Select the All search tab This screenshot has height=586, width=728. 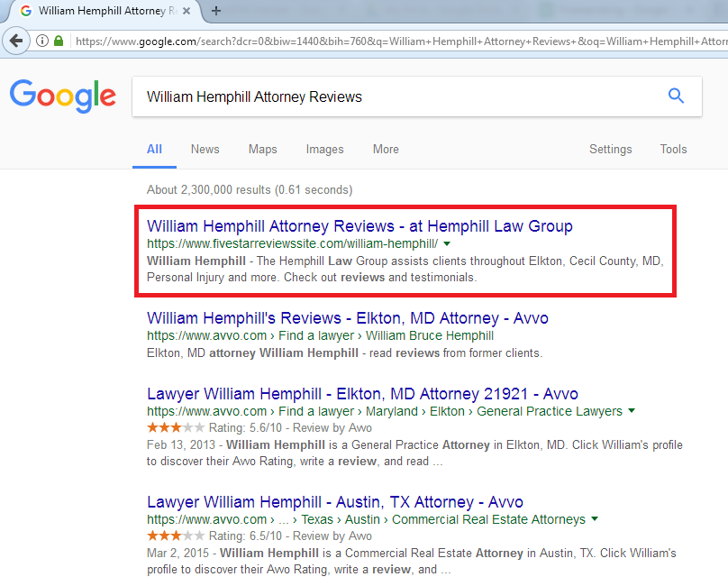pos(154,149)
